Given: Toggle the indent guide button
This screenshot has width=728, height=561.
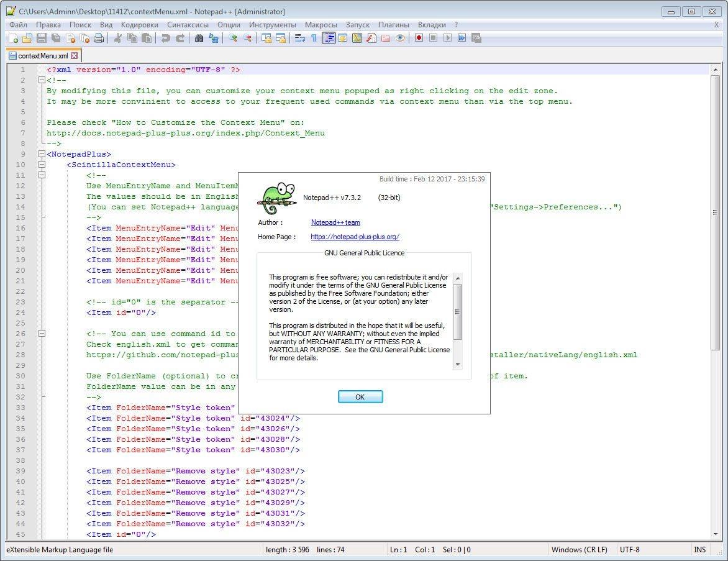Looking at the screenshot, I should pyautogui.click(x=329, y=38).
